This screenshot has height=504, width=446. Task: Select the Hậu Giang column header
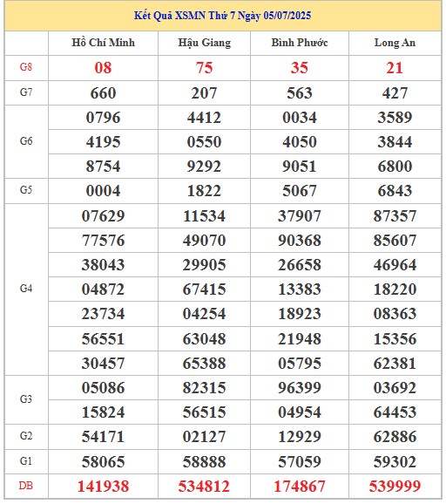point(204,43)
